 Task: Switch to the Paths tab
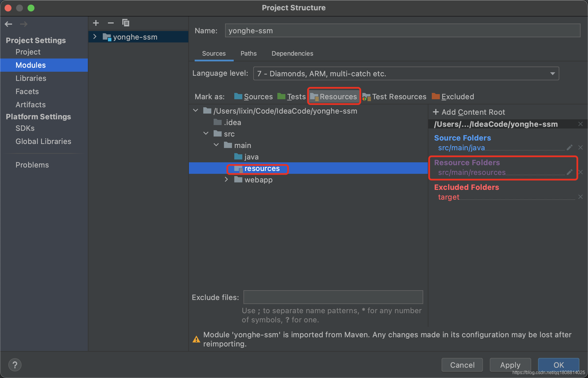click(x=248, y=53)
